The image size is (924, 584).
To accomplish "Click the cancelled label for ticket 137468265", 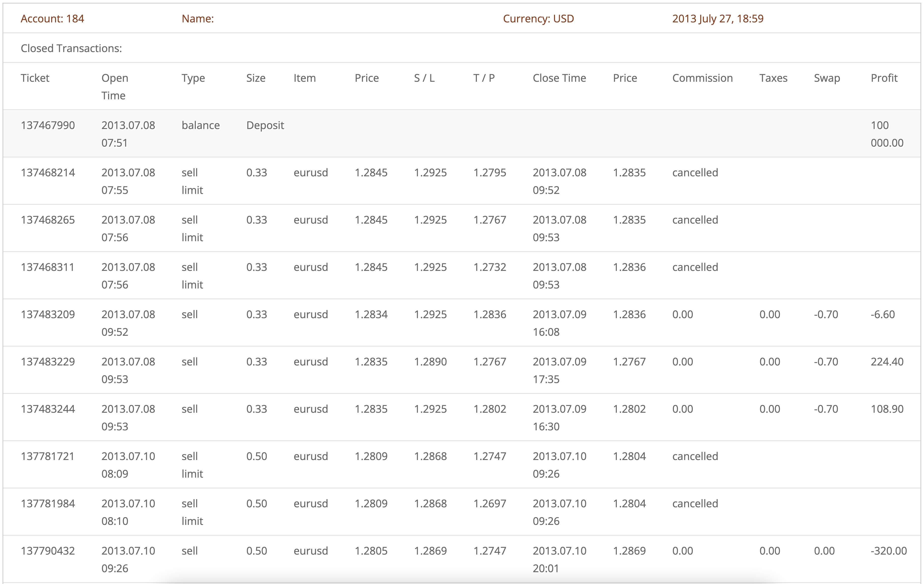I will (x=695, y=220).
